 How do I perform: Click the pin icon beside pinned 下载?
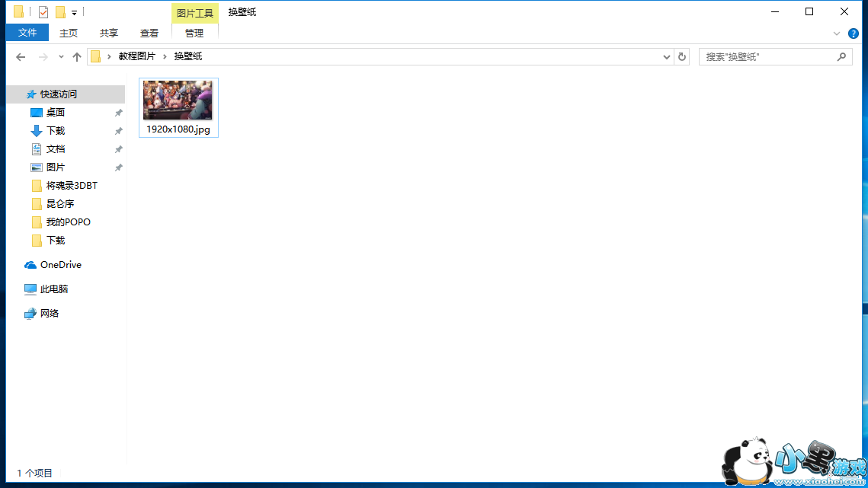tap(118, 131)
